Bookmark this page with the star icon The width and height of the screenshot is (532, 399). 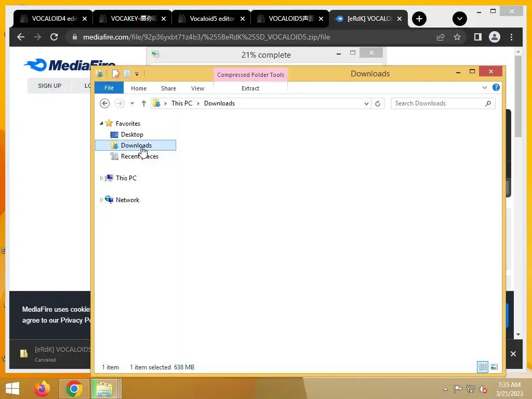coord(457,37)
